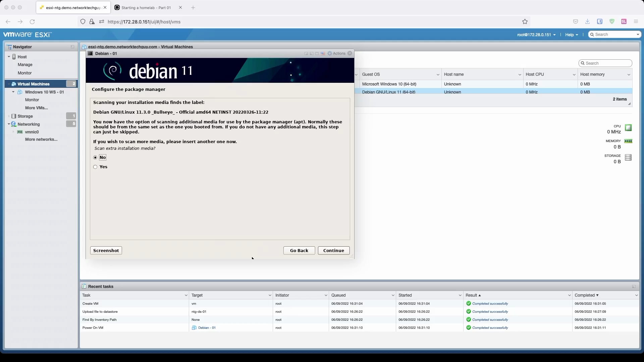Collapse the Host tree node
644x362 pixels.
click(x=9, y=57)
